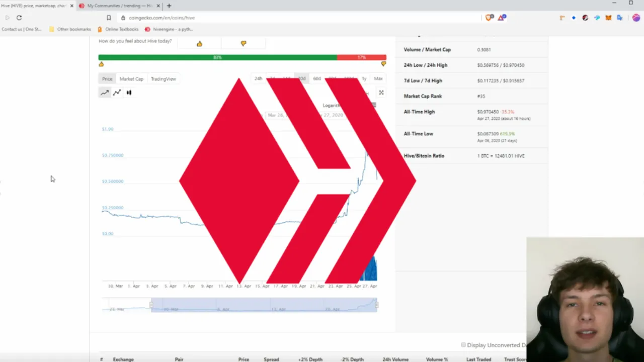Image resolution: width=644 pixels, height=362 pixels.
Task: Sort table by 24h Volume column header
Action: [395, 359]
